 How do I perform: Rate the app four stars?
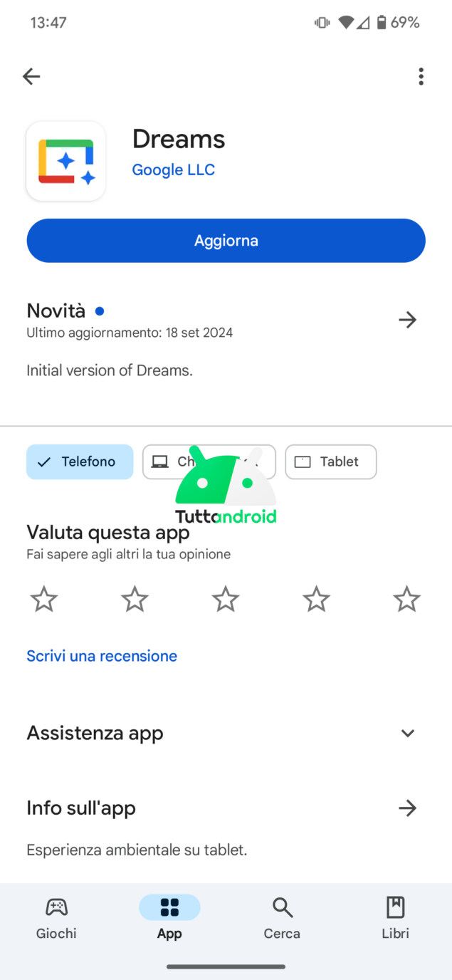pyautogui.click(x=316, y=600)
